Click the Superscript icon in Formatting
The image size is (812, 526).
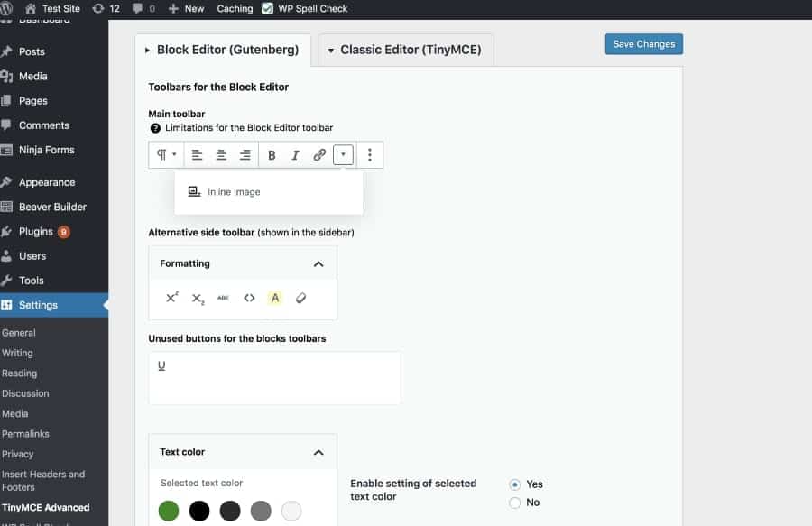click(171, 298)
